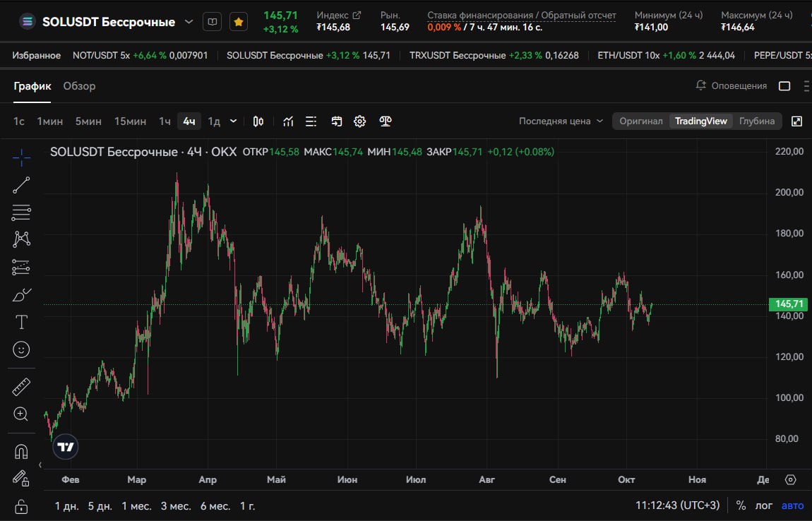Image resolution: width=812 pixels, height=521 pixels.
Task: Click the Избранное favorites label
Action: click(36, 55)
